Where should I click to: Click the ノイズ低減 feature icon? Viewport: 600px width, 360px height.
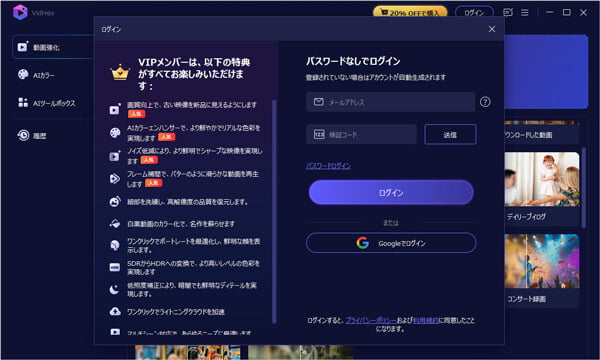click(x=115, y=156)
